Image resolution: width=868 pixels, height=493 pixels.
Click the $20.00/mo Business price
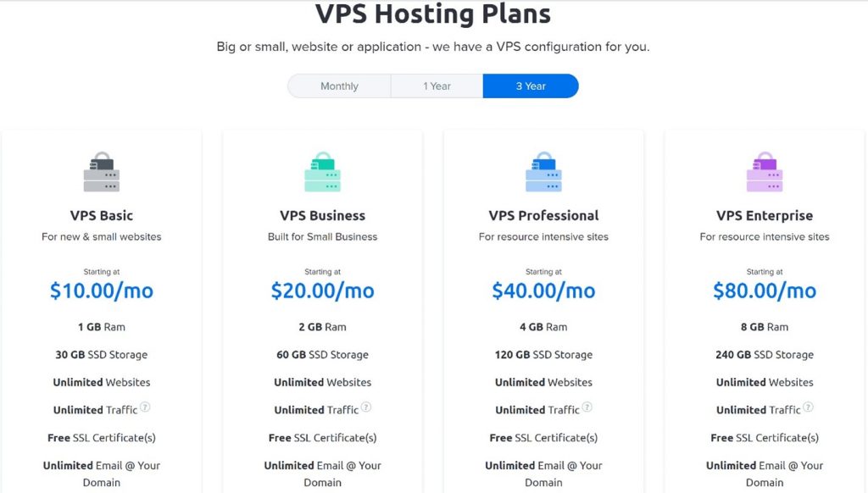pos(323,291)
